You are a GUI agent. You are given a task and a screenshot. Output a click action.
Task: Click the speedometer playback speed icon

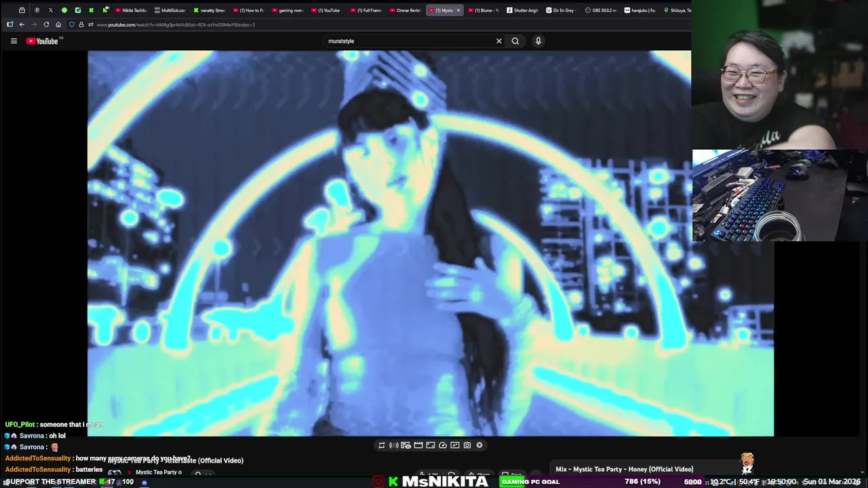(x=443, y=445)
